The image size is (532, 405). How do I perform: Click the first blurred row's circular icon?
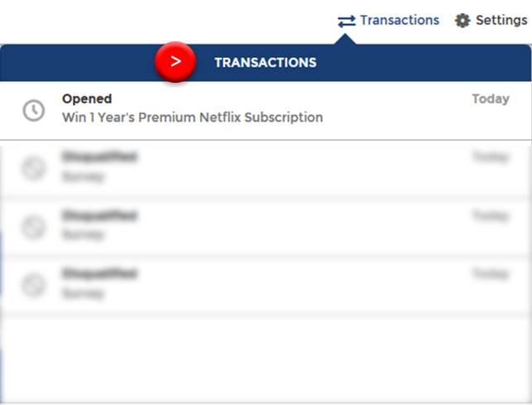33,168
